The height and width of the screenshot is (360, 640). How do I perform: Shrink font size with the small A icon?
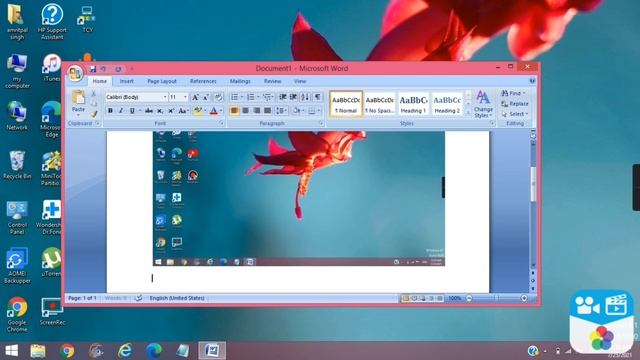[x=206, y=97]
